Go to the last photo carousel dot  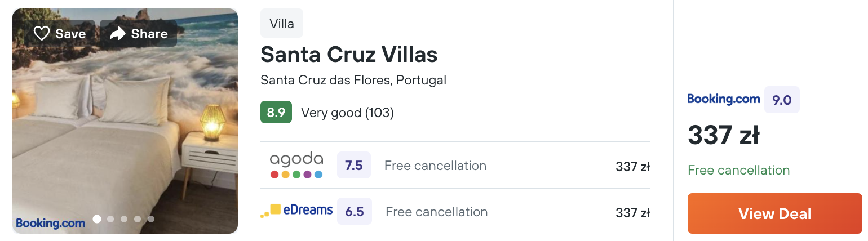(x=151, y=219)
